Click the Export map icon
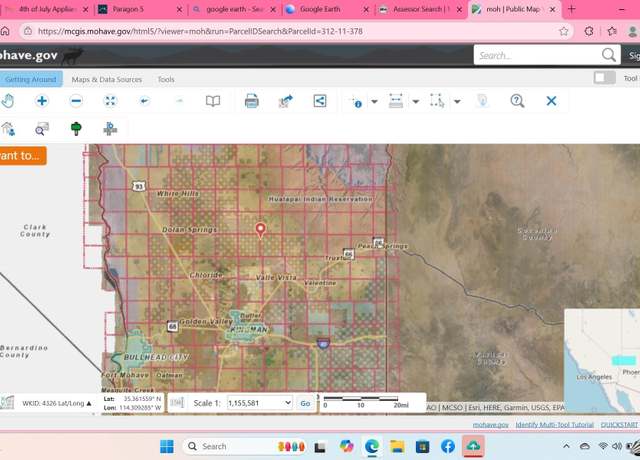Viewport: 640px width, 460px height. pyautogui.click(x=286, y=101)
